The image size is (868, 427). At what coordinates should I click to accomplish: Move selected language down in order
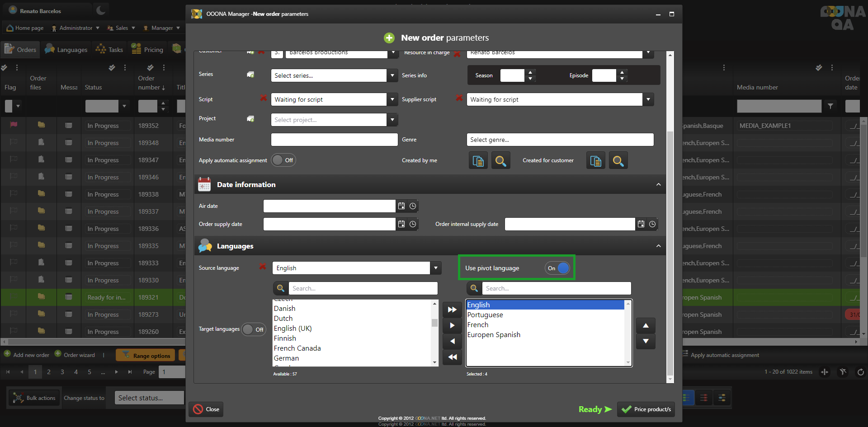646,341
